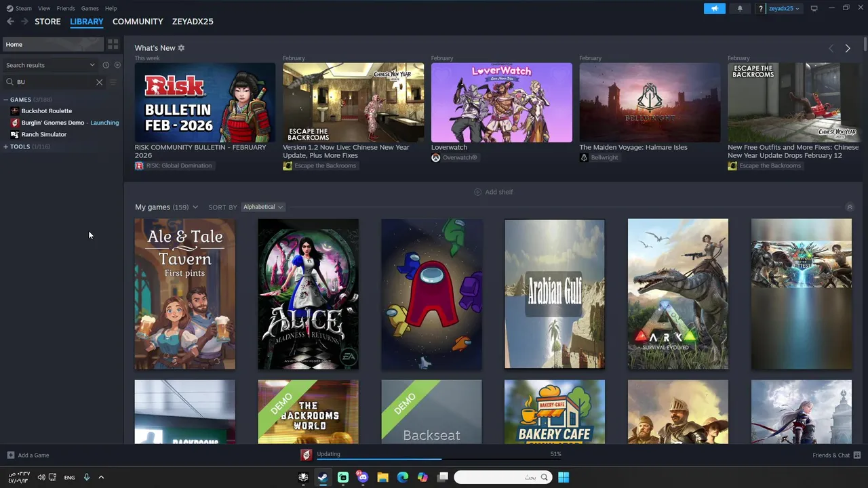Viewport: 868px width, 488px height.
Task: Click the forward navigation arrow
Action: pos(24,22)
